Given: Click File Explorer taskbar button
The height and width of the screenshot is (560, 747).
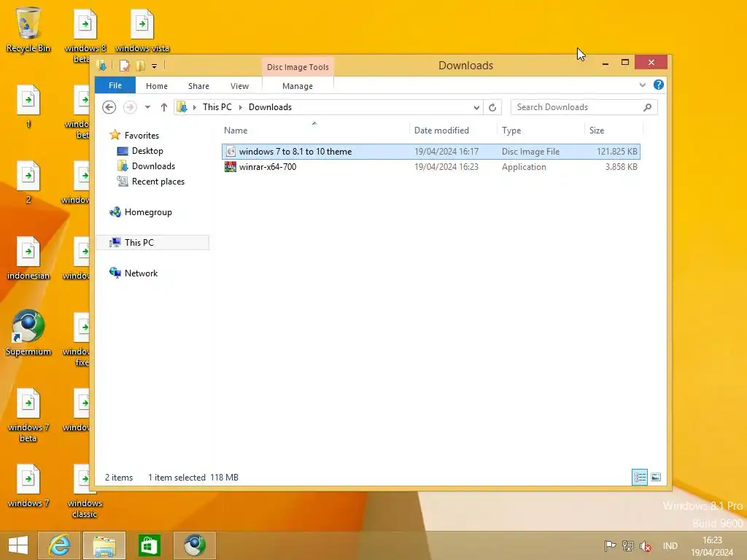Looking at the screenshot, I should coord(104,545).
